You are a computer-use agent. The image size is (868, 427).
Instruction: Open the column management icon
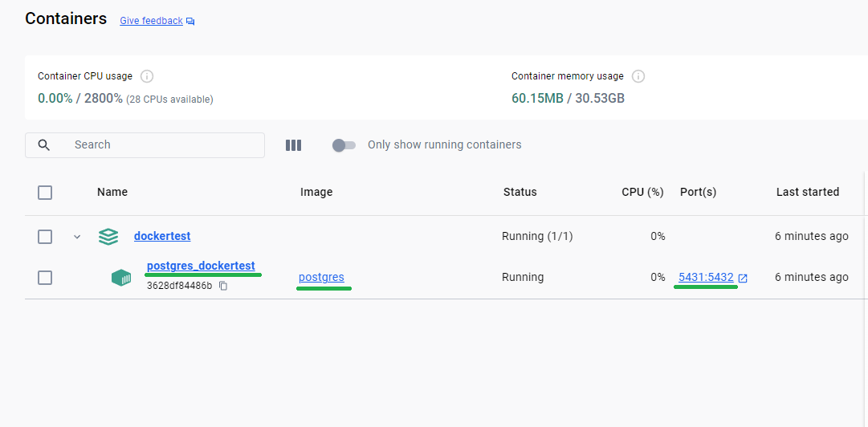pos(293,145)
